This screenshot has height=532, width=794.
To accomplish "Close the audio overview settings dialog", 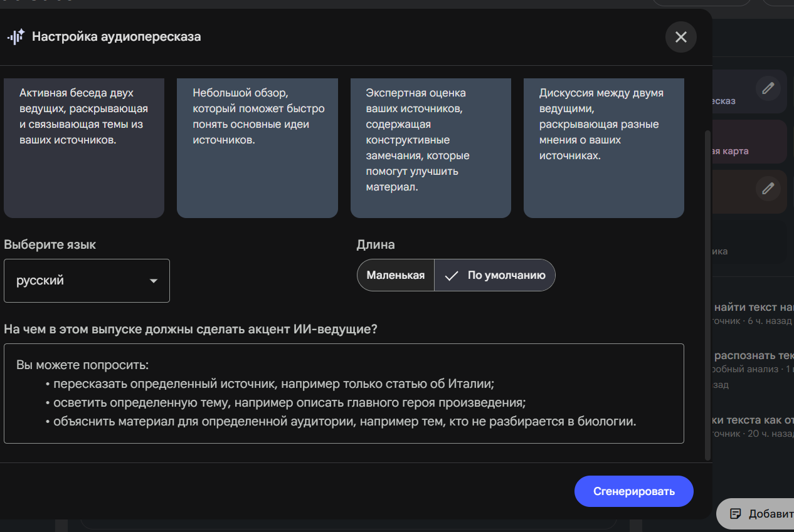I will point(680,37).
